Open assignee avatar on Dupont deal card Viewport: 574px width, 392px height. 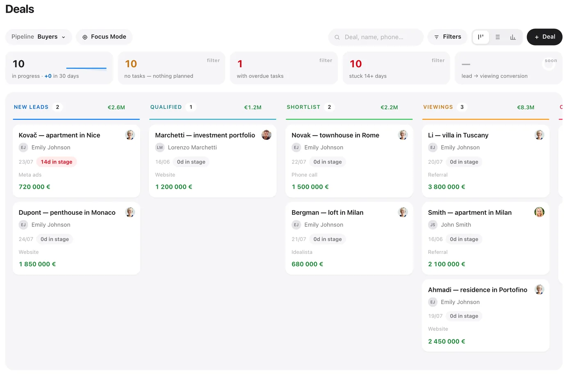[x=130, y=212]
